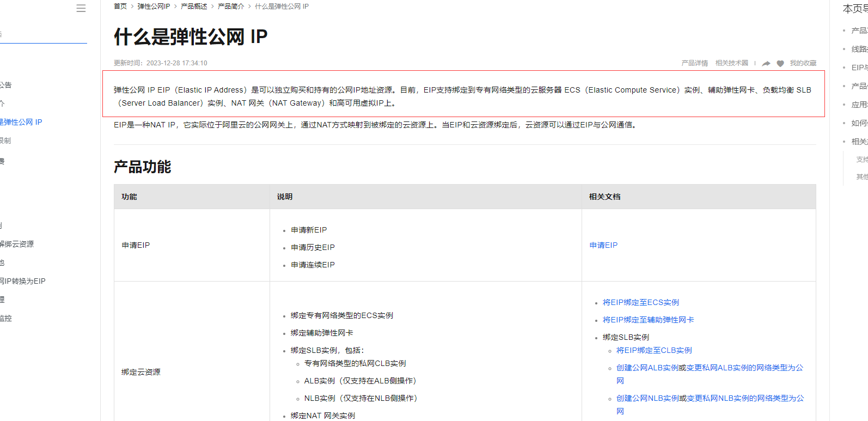Viewport: 868px width, 421px height.
Task: Click the 相关文档 table column header
Action: pos(605,197)
